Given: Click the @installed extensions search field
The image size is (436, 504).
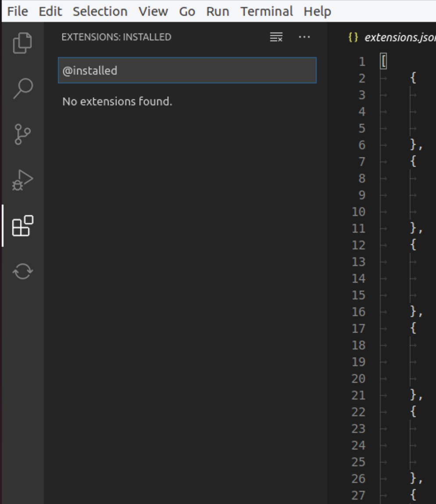Looking at the screenshot, I should [x=187, y=70].
